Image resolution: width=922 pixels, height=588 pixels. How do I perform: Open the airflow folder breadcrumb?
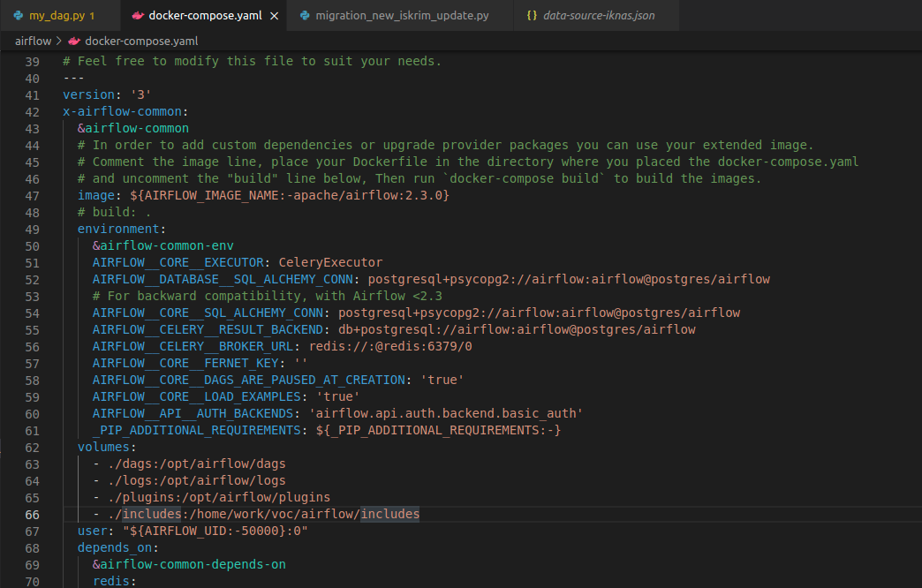click(32, 41)
